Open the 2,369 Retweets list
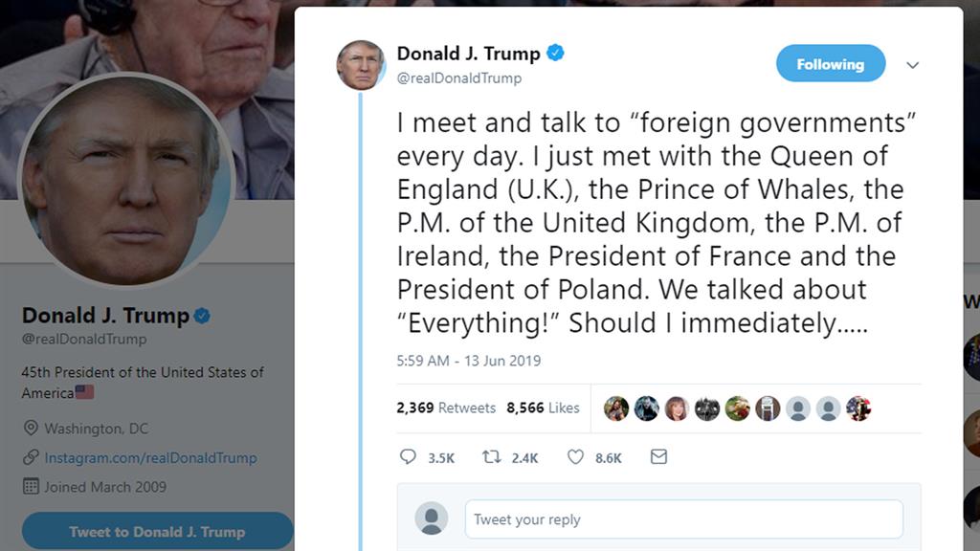 point(446,408)
